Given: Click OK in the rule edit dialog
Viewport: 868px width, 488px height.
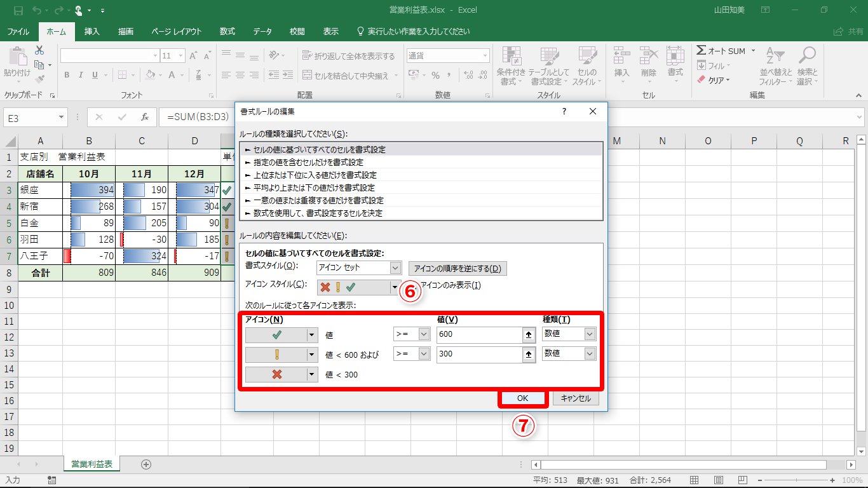Looking at the screenshot, I should point(523,398).
